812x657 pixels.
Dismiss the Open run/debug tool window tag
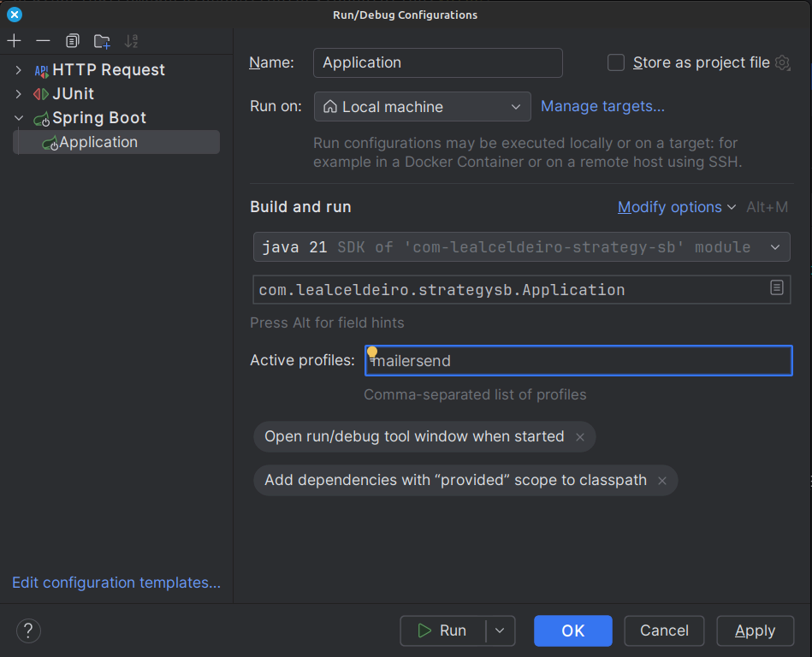[x=579, y=436]
